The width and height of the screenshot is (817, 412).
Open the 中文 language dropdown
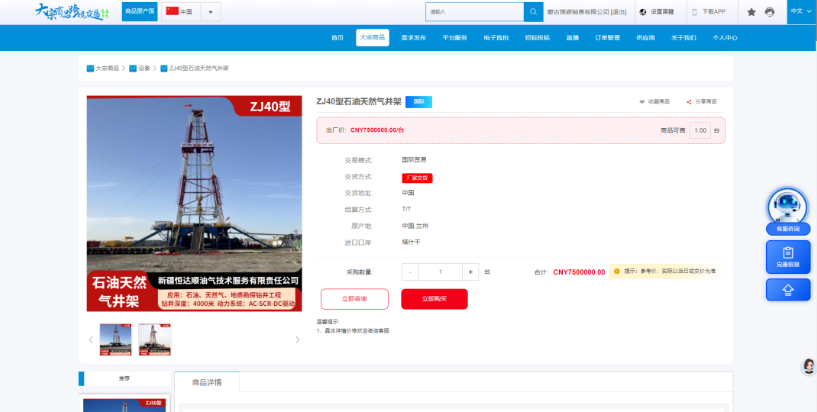coord(801,11)
